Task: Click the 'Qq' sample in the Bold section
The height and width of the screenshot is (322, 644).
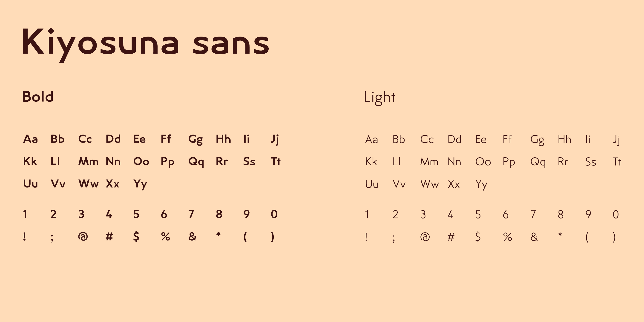Action: (196, 162)
